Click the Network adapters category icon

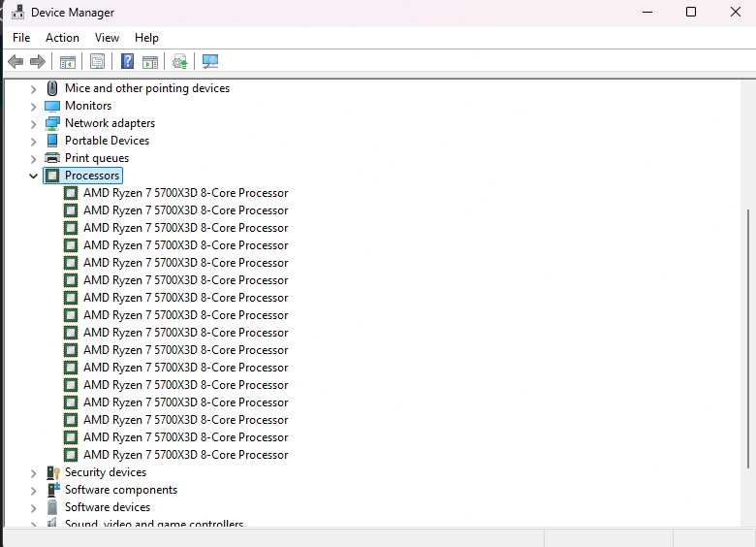(x=52, y=123)
